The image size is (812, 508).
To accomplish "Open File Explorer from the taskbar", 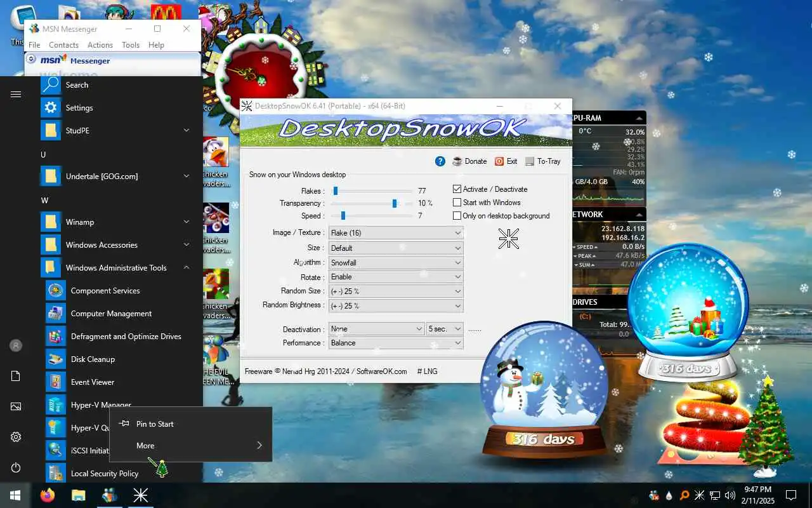I will point(78,495).
